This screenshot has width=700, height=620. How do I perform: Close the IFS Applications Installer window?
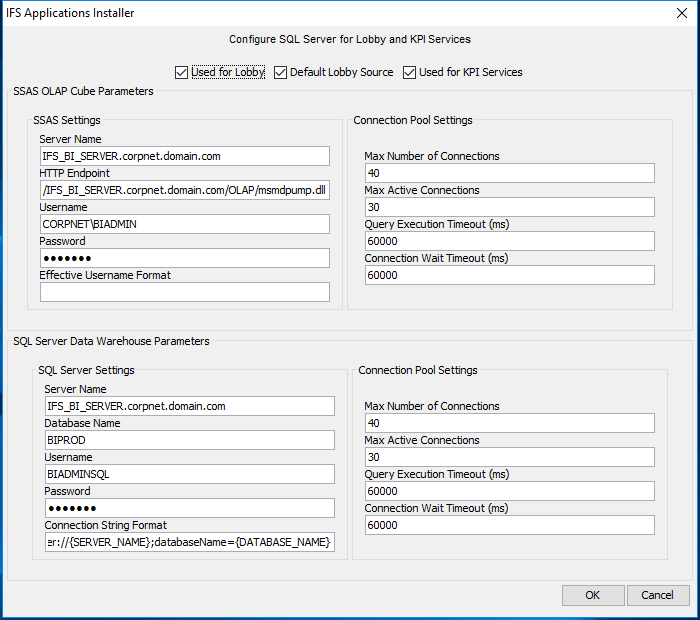coord(682,13)
